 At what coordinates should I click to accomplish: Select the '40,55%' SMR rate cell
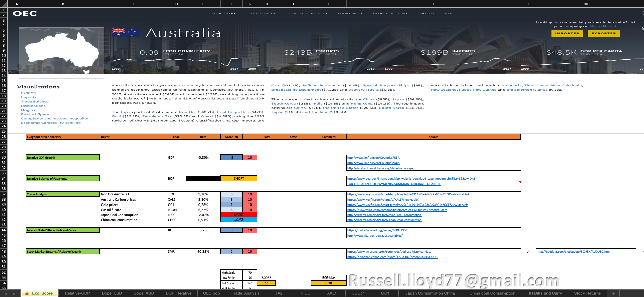(x=203, y=251)
